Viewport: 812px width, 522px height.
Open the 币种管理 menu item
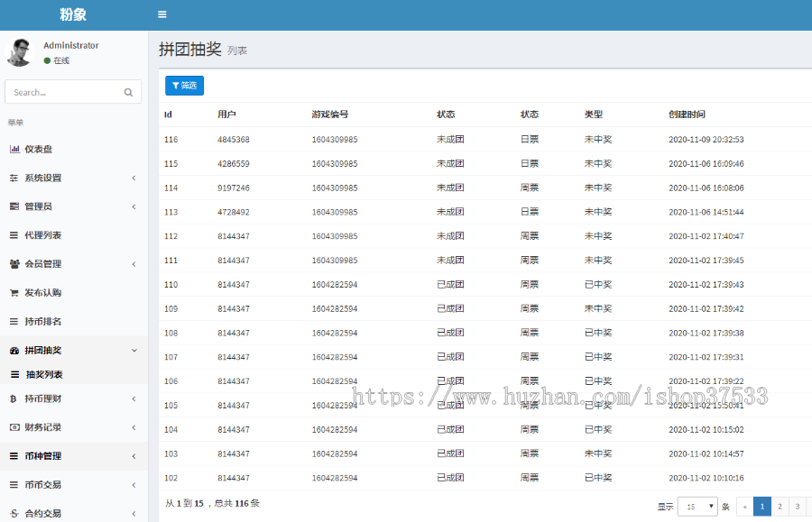point(74,456)
